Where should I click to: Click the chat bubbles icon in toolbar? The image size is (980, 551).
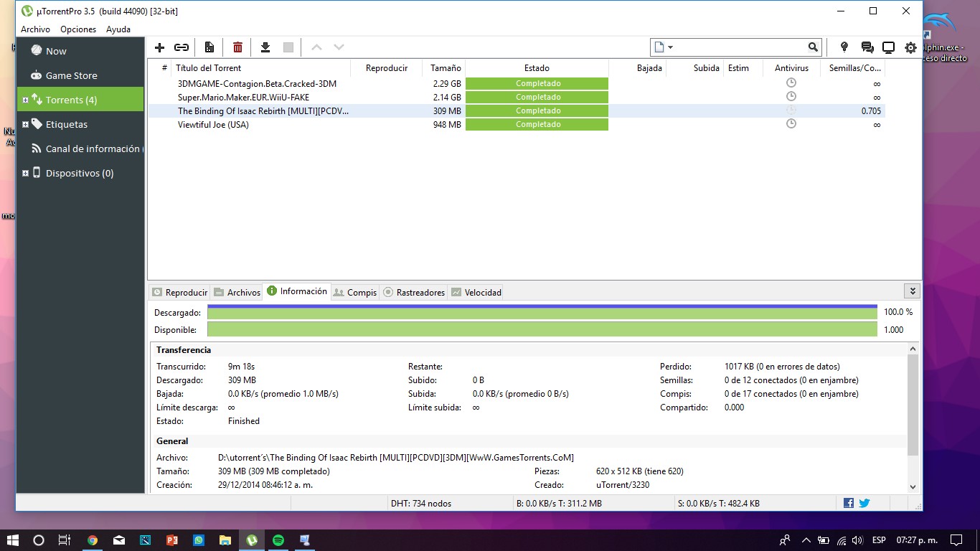867,48
